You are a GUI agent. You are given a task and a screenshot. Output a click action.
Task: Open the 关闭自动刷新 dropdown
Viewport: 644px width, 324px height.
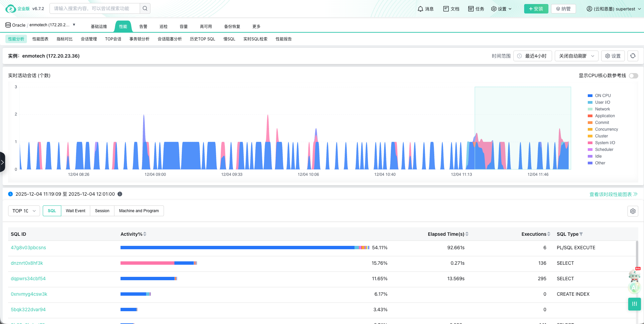click(576, 56)
